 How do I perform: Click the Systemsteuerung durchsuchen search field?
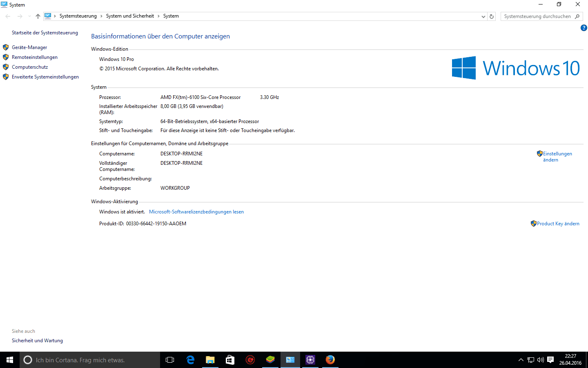(x=537, y=16)
